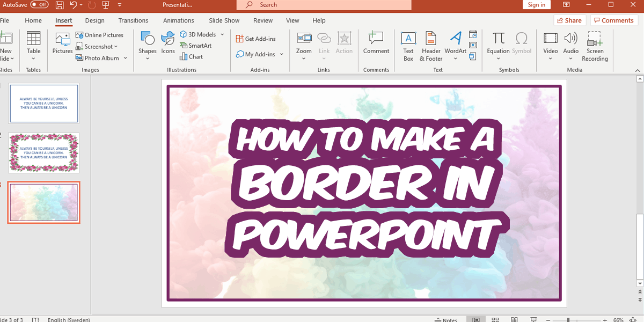This screenshot has height=322, width=644.
Task: Insert a picture using Pictures
Action: pos(62,46)
